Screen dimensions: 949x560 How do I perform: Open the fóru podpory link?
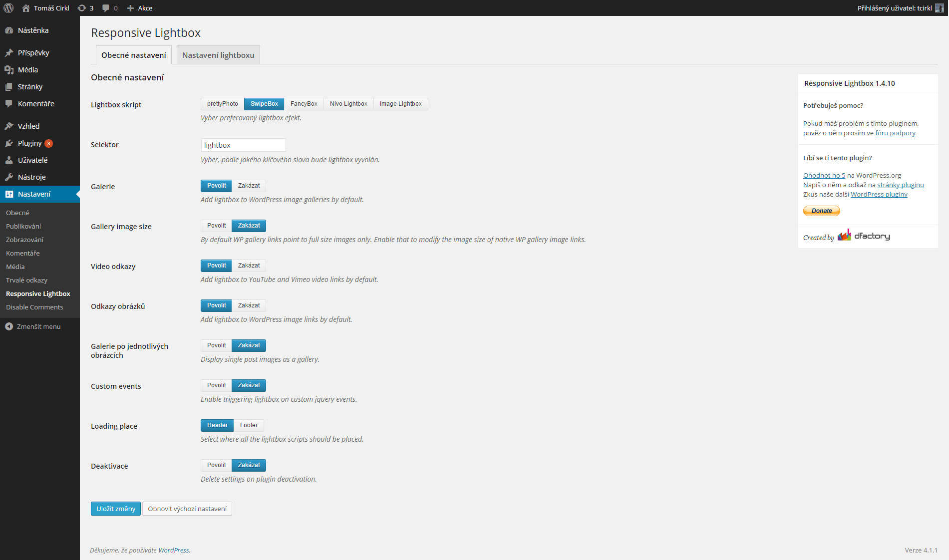pyautogui.click(x=895, y=133)
